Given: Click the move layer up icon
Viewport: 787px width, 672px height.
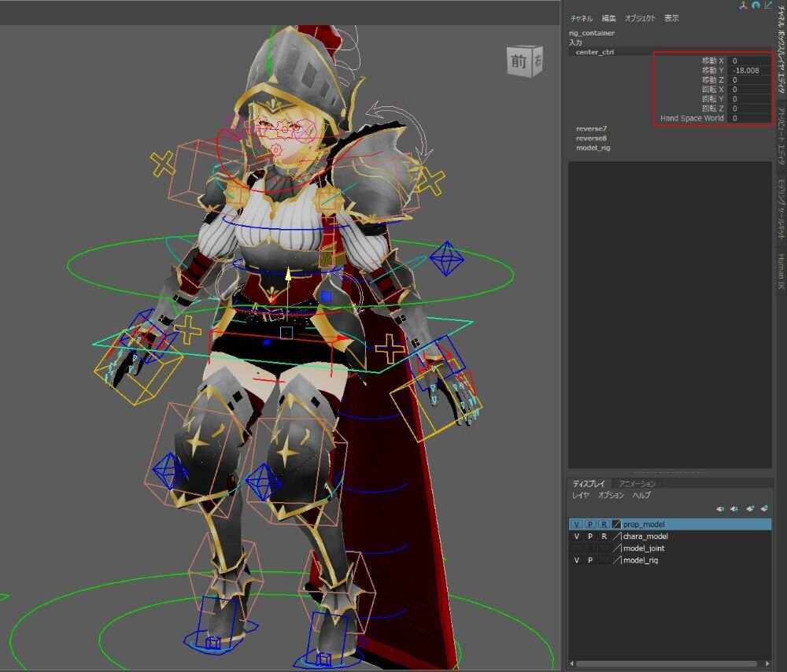Looking at the screenshot, I should [721, 508].
